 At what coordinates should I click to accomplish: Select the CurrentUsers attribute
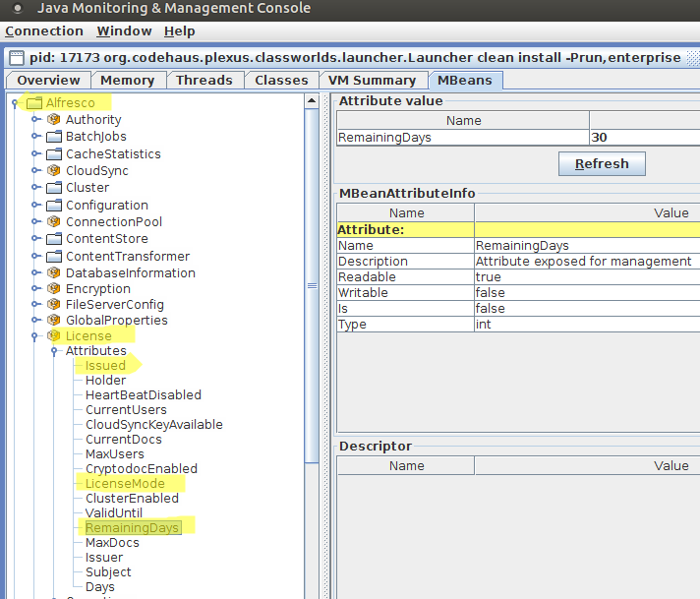click(x=126, y=409)
